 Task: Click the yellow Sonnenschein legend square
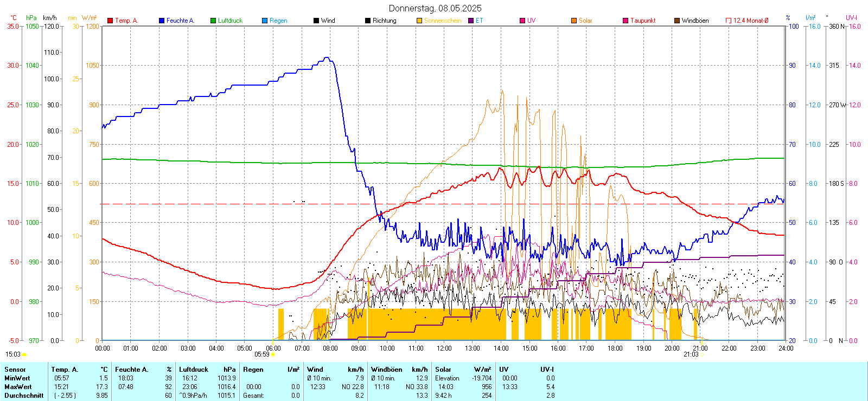pos(419,21)
